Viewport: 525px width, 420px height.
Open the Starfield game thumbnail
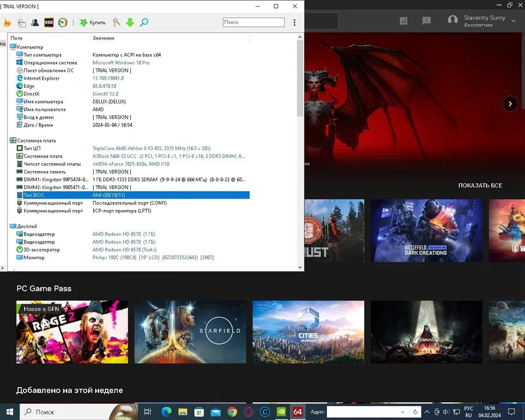[190, 332]
